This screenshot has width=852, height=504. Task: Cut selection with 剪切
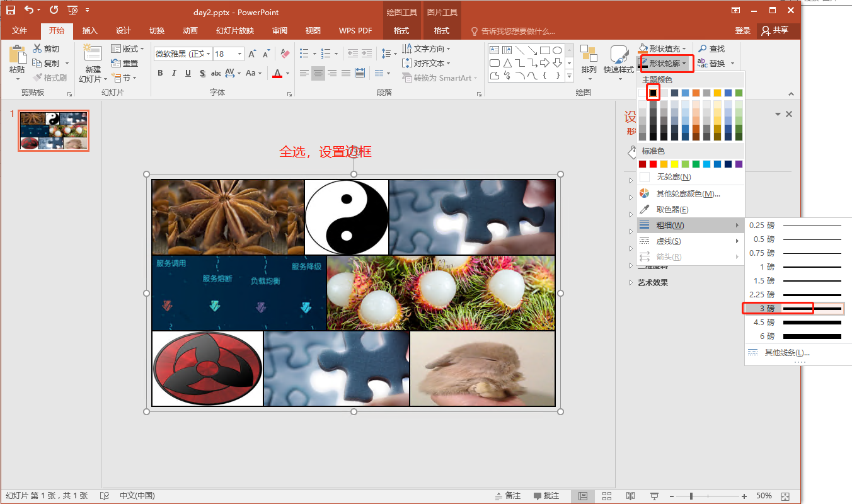(46, 49)
